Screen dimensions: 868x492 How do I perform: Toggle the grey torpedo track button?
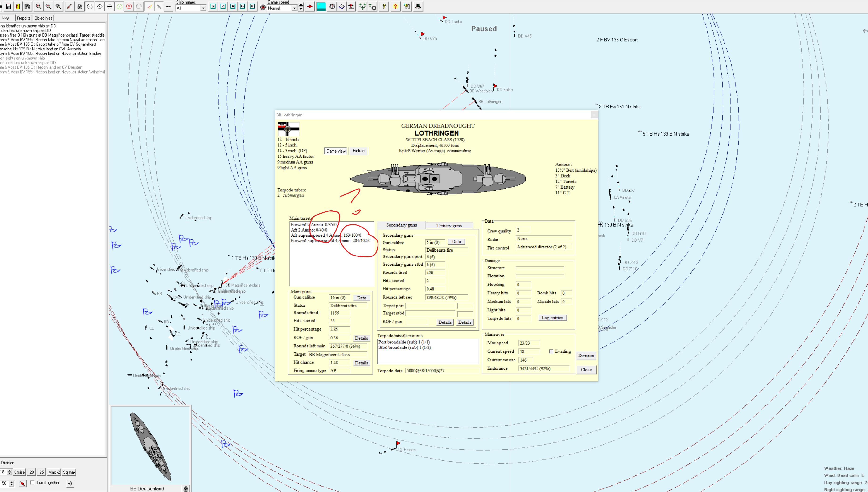point(159,6)
